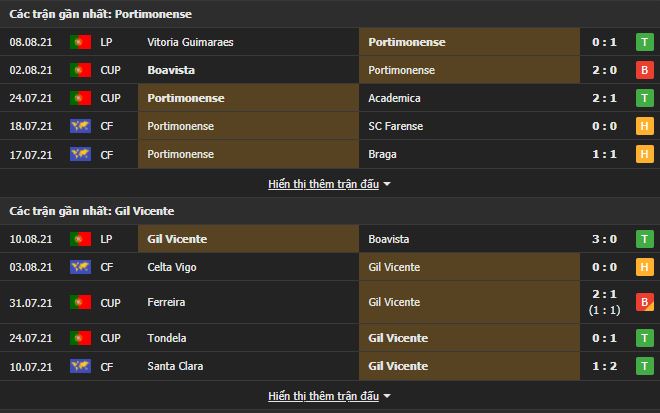Click red B badge on the Ferreira row
Viewport: 660px width, 413px height.
645,302
